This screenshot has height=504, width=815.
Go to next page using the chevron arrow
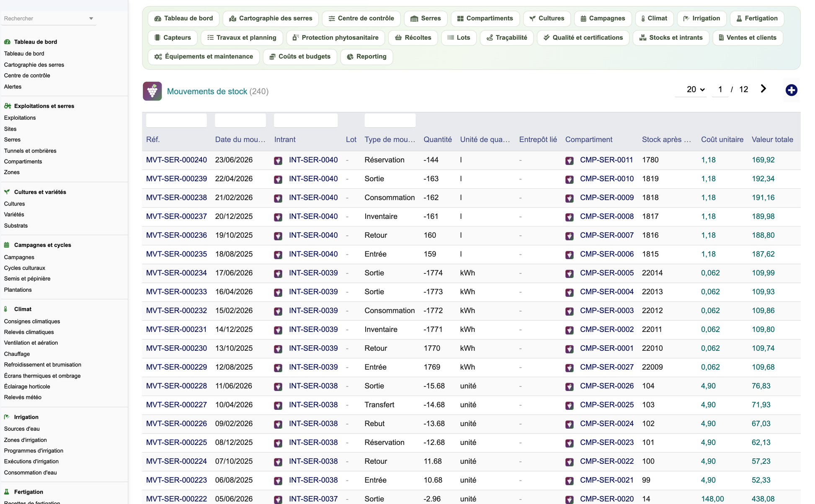click(763, 89)
